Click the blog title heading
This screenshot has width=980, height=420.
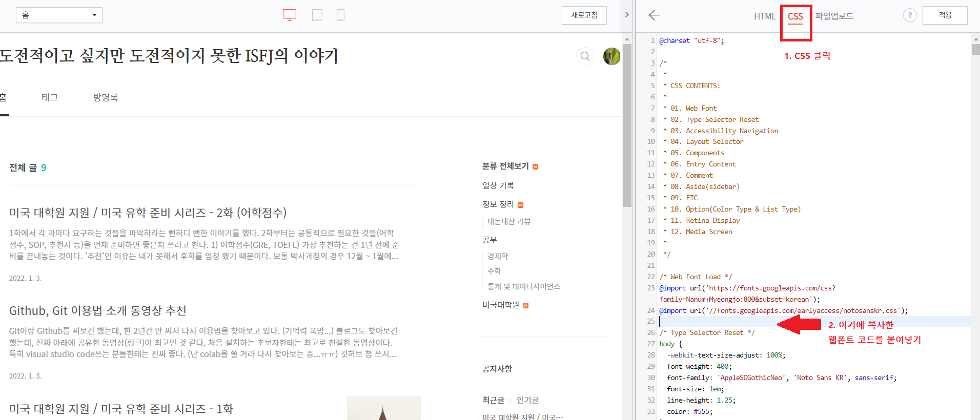click(169, 56)
